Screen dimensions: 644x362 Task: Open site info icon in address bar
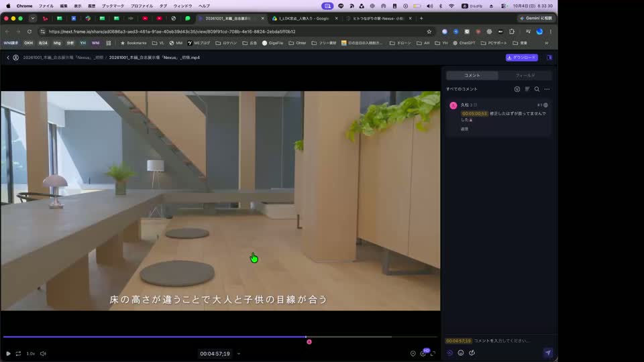pyautogui.click(x=42, y=32)
